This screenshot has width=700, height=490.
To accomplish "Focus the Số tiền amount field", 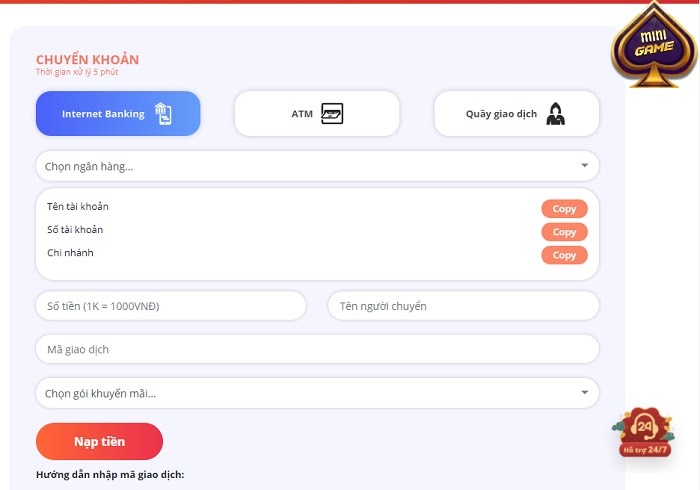I will pyautogui.click(x=170, y=306).
